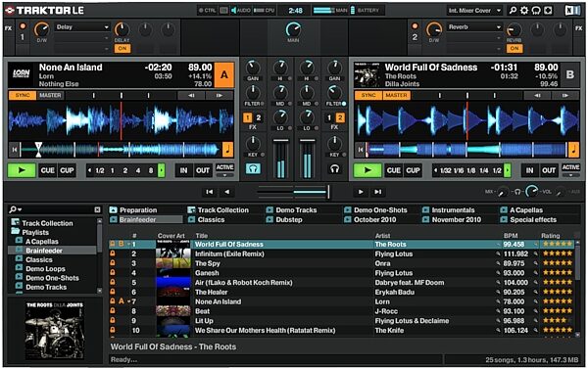
Task: Click deck B tempo bend left arrow
Action: coord(537,96)
